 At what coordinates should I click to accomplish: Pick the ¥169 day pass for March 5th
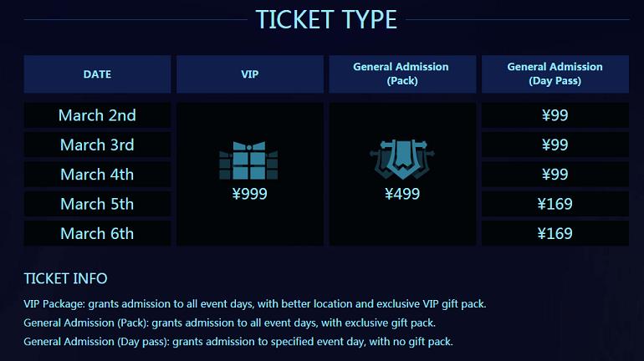555,204
